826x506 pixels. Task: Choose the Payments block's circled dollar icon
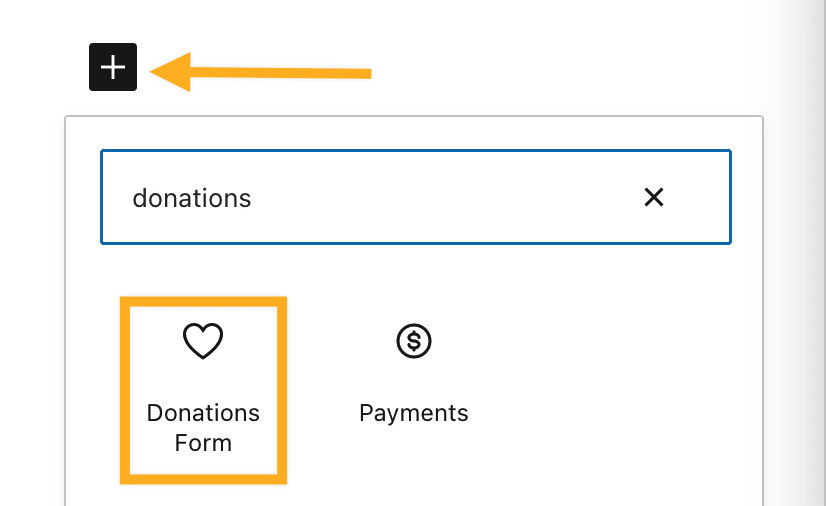click(413, 342)
